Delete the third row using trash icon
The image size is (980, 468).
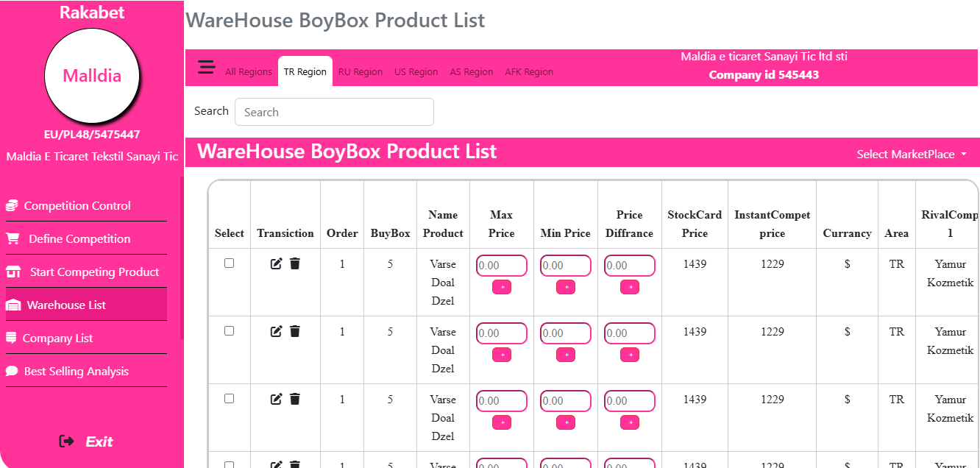[295, 399]
